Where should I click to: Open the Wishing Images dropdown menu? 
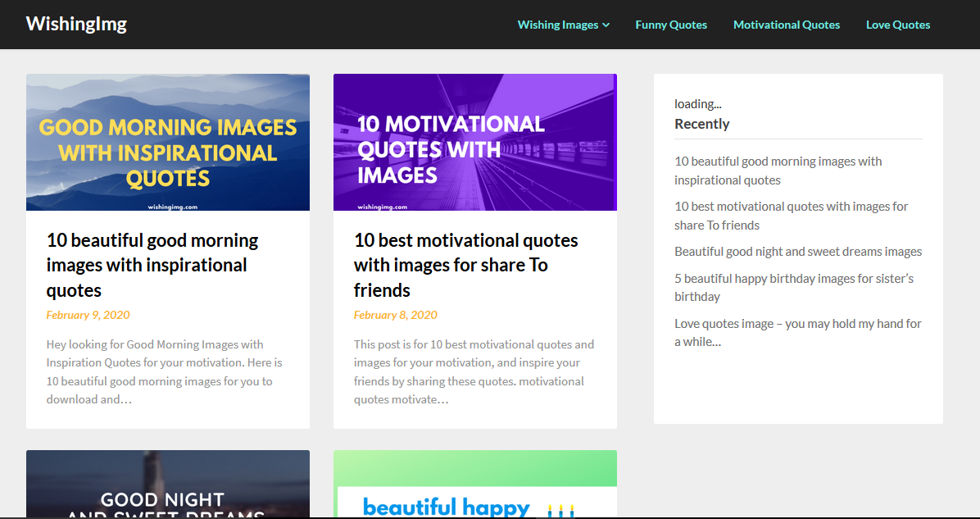[x=558, y=25]
